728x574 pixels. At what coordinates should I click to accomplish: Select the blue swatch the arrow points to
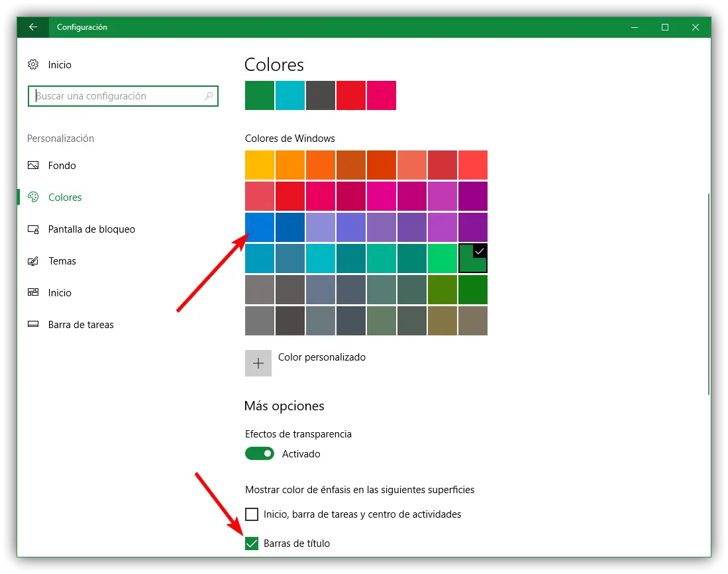tap(260, 227)
